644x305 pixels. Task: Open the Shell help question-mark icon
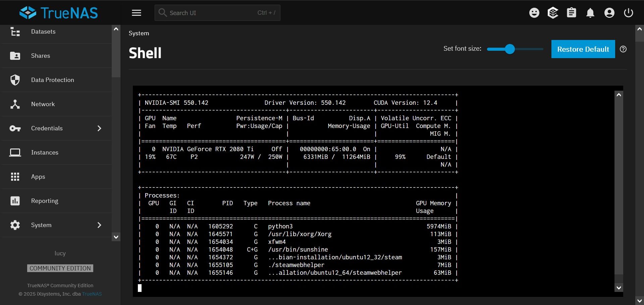pyautogui.click(x=623, y=49)
